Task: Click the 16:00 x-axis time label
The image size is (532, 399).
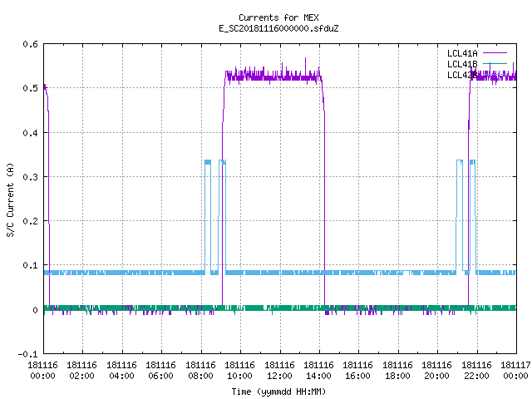Action: coord(357,376)
